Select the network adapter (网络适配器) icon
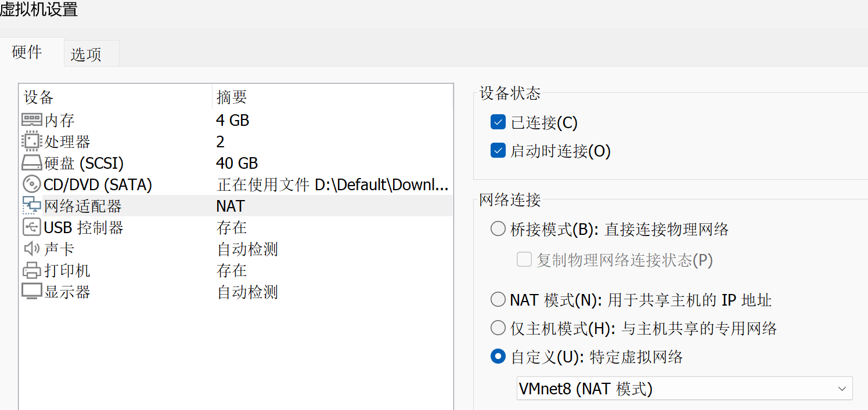Image resolution: width=868 pixels, height=410 pixels. pyautogui.click(x=32, y=206)
